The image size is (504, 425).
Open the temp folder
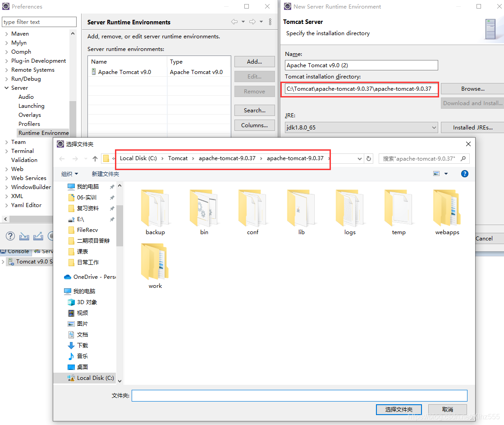point(399,212)
